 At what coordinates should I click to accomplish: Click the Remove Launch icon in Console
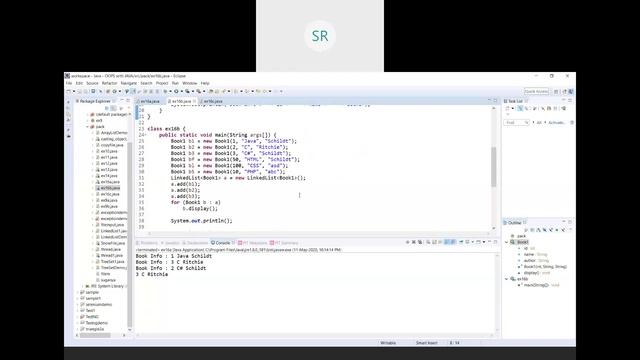[413, 242]
